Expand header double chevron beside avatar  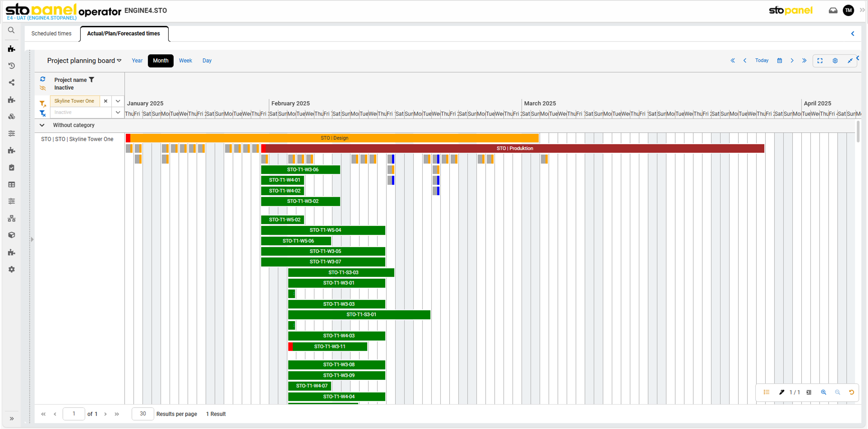(862, 10)
